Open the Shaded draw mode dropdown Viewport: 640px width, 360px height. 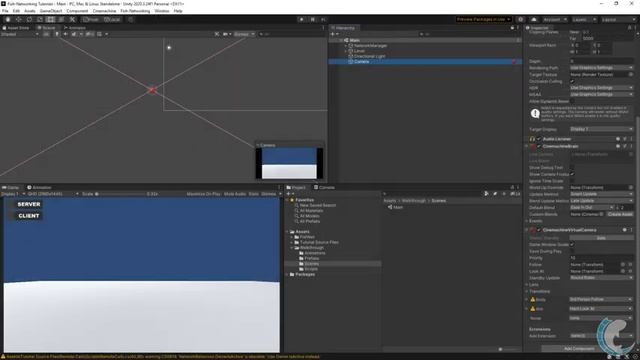click(19, 34)
